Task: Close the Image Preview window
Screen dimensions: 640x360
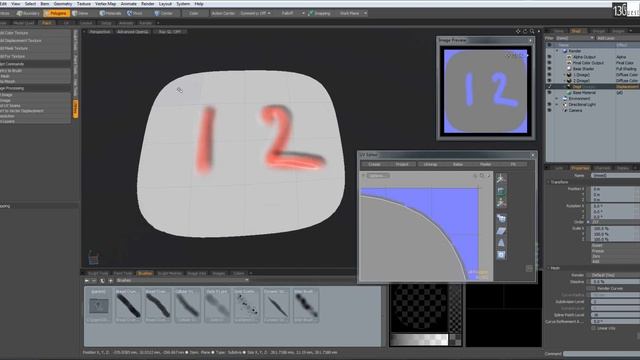Action: point(531,40)
